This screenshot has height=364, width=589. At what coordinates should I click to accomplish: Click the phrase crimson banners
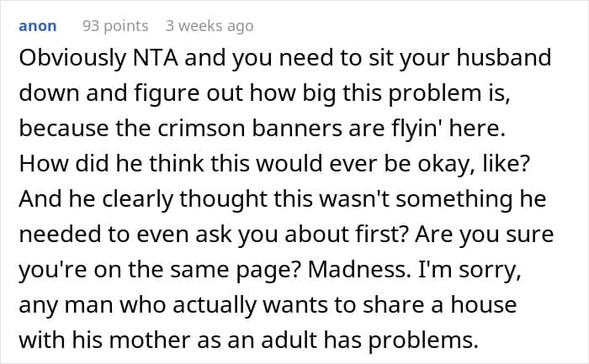(250, 129)
